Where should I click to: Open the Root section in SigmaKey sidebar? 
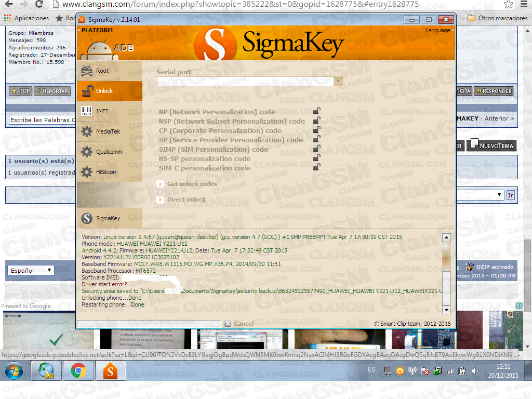coord(109,71)
